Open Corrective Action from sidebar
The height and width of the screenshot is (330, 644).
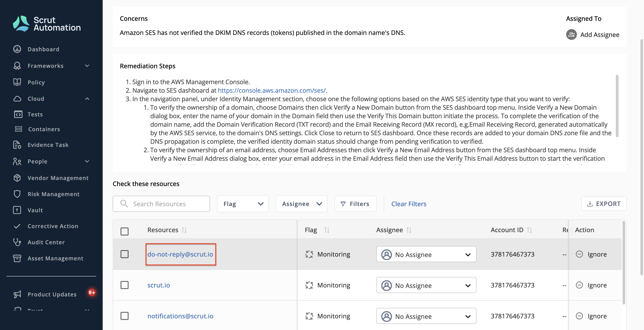point(53,226)
